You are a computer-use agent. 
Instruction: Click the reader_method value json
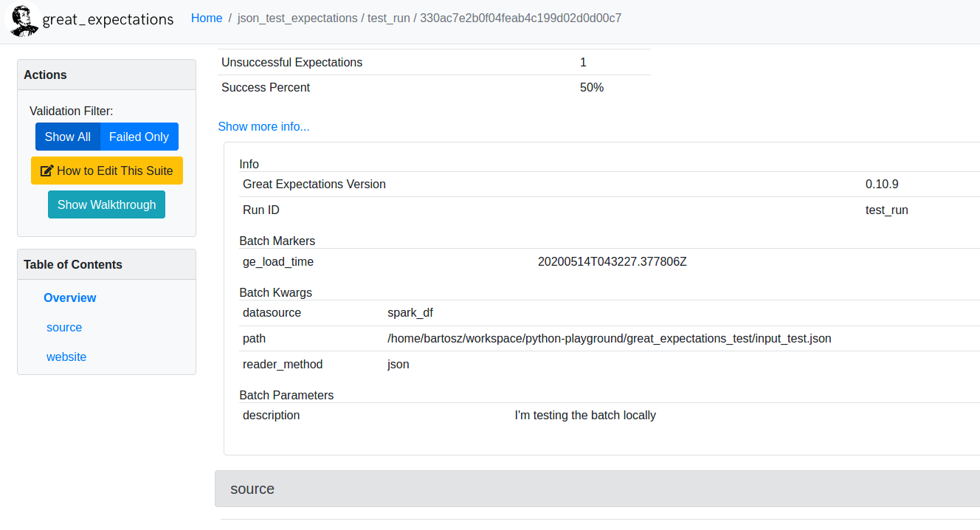398,364
